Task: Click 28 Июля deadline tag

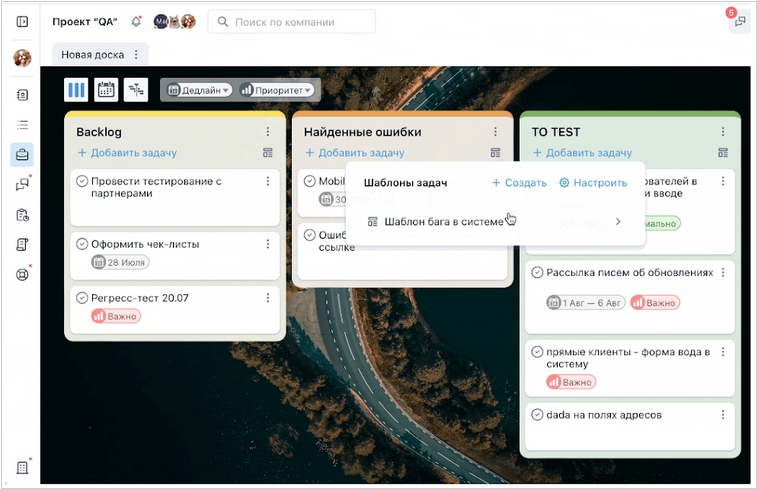Action: 120,262
